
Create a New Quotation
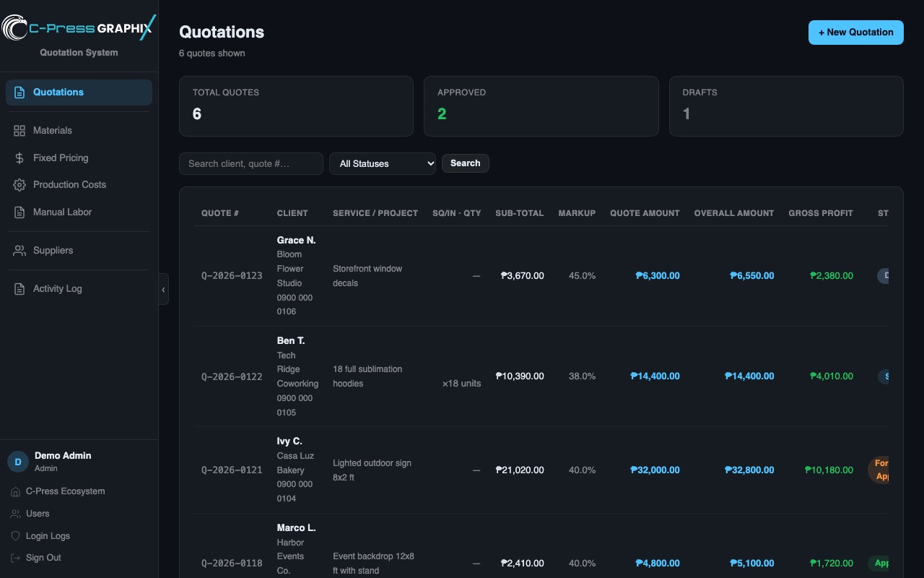(855, 33)
